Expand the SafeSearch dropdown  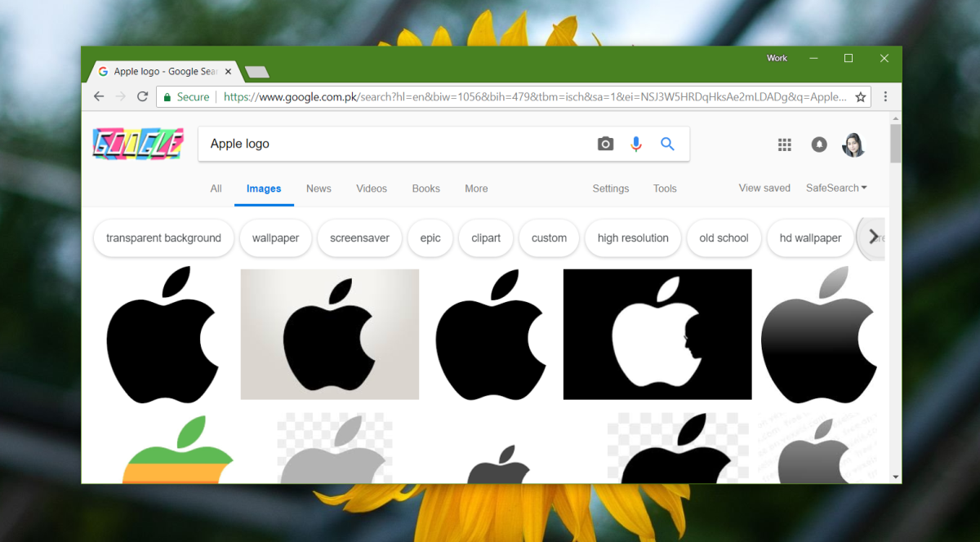pos(836,188)
